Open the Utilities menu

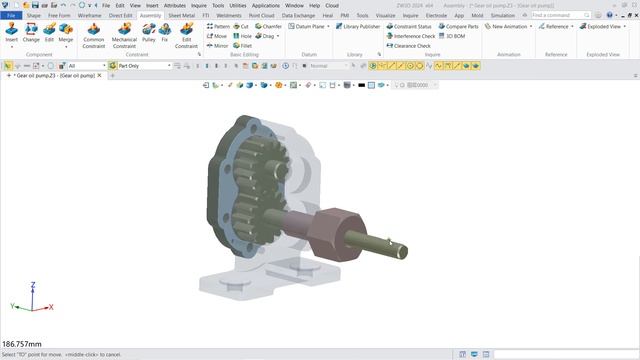[x=238, y=5]
